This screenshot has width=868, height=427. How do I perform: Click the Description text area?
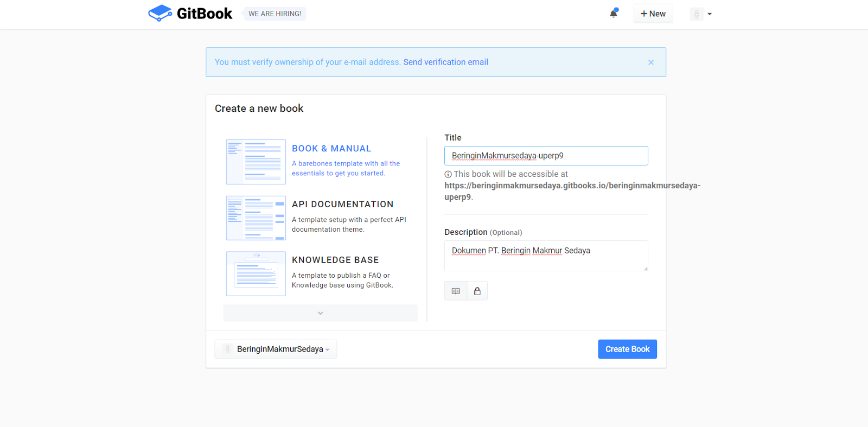[546, 256]
